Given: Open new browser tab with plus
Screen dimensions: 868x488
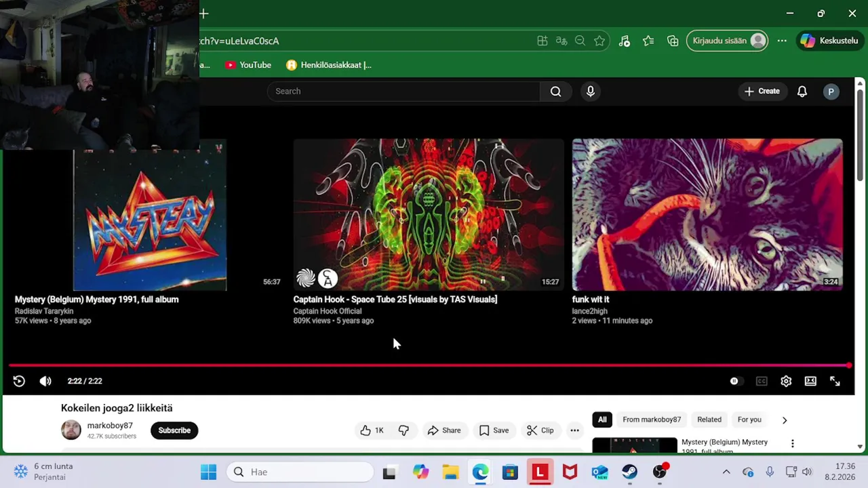Looking at the screenshot, I should pos(203,14).
